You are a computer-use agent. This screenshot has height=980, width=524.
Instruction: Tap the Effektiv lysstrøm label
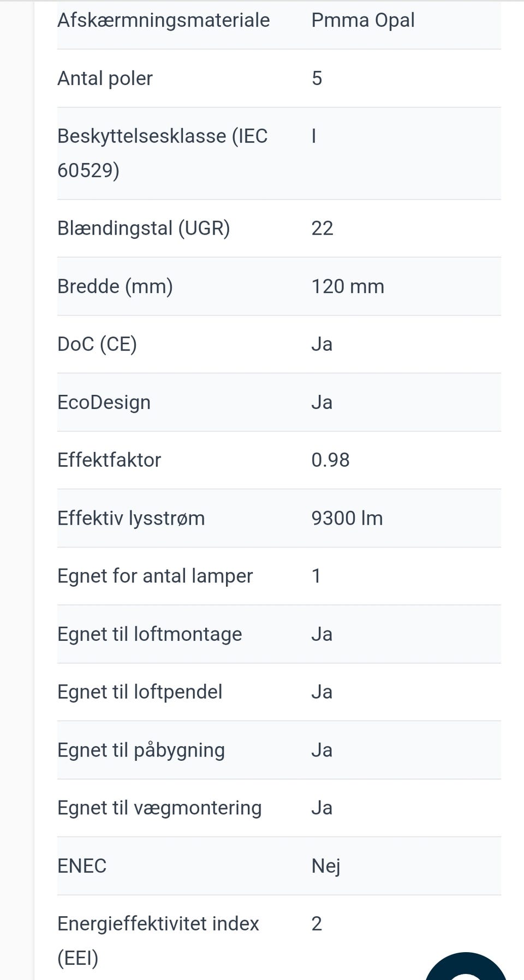[x=131, y=518]
